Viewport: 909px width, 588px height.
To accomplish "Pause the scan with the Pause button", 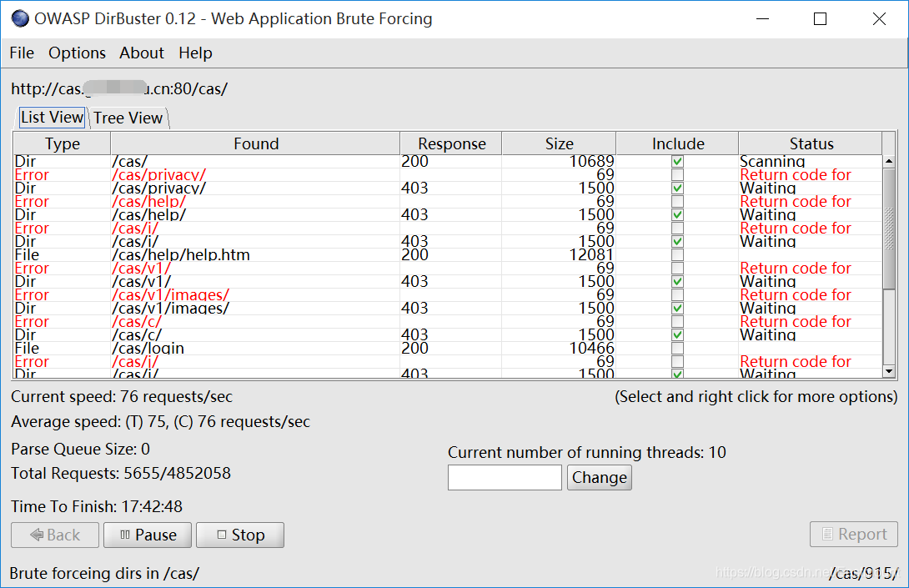I will [x=148, y=535].
